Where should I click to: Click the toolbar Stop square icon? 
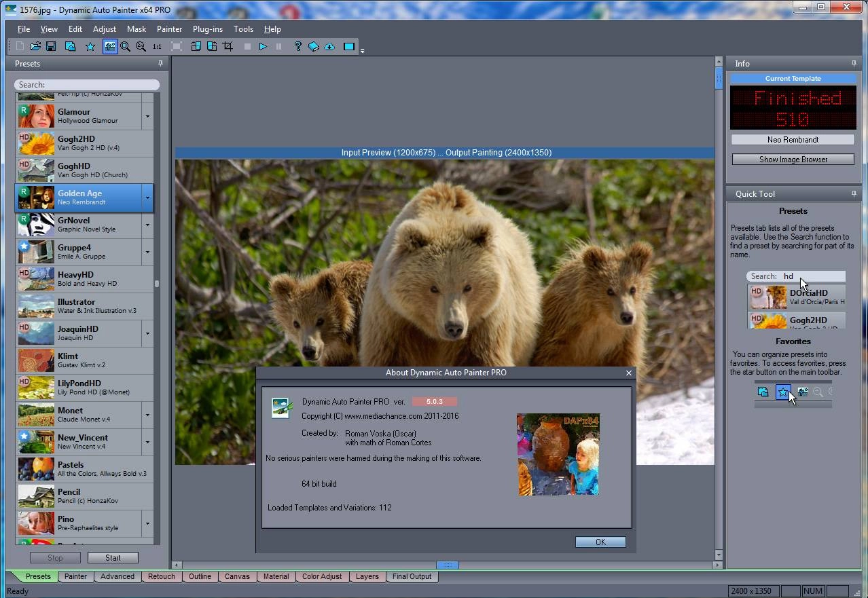click(247, 46)
